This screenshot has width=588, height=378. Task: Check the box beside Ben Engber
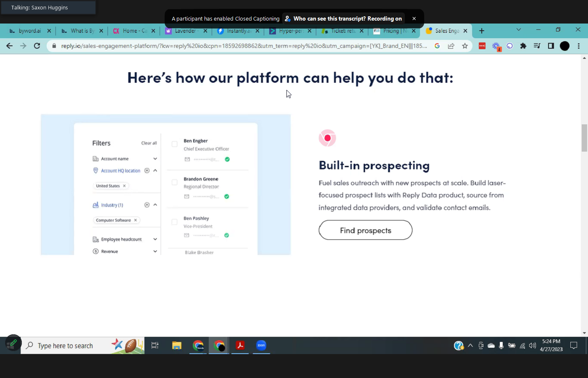[174, 144]
